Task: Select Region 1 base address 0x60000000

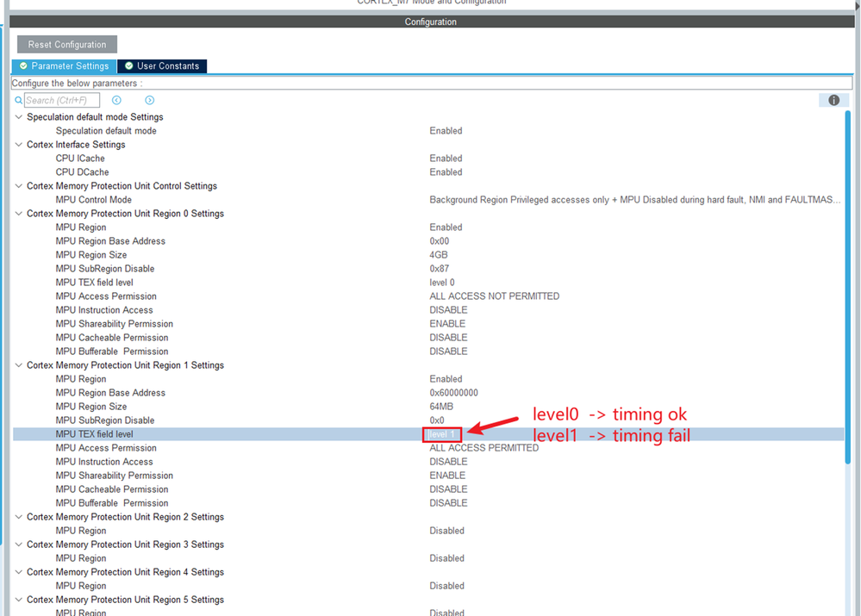Action: coord(453,393)
